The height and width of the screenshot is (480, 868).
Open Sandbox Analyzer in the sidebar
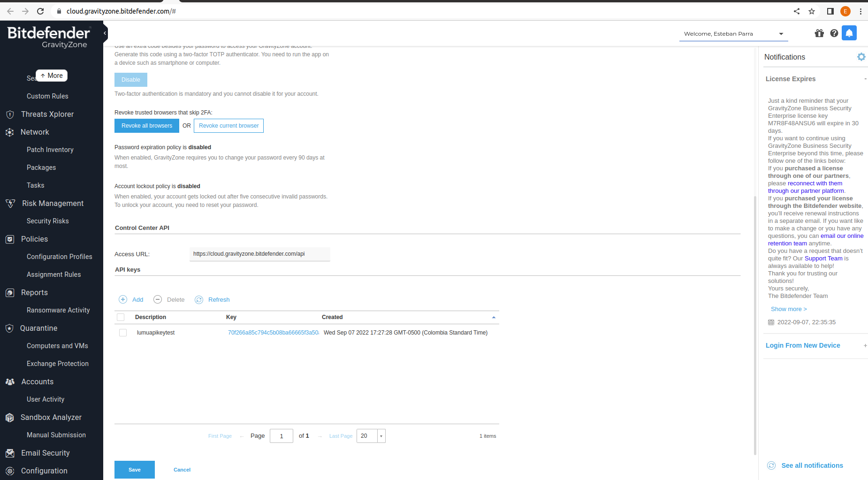point(51,417)
